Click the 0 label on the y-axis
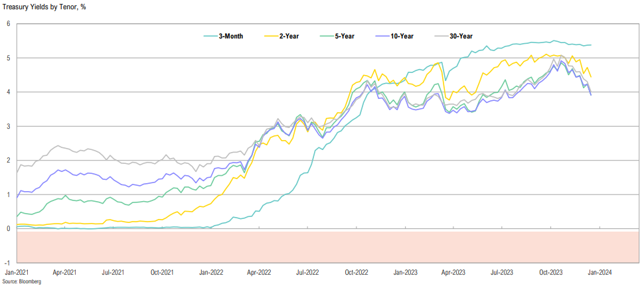644x286 pixels. tap(9, 228)
